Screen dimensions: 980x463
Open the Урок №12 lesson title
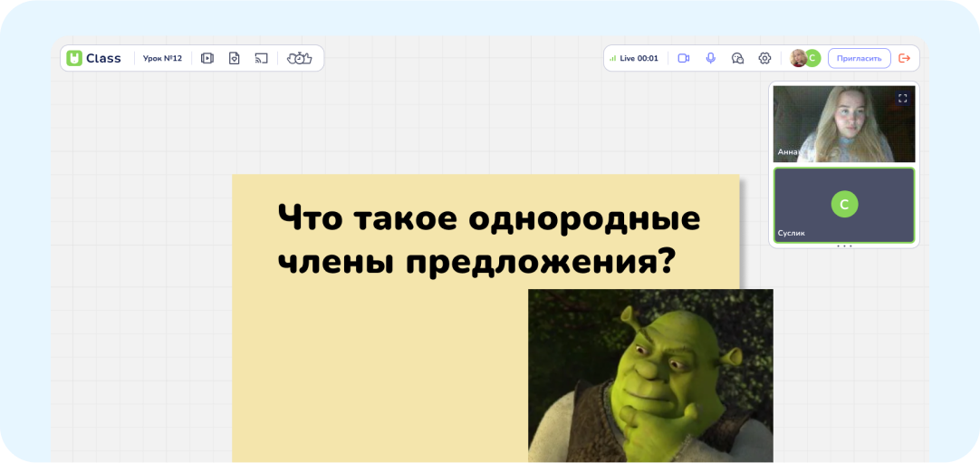pos(162,58)
